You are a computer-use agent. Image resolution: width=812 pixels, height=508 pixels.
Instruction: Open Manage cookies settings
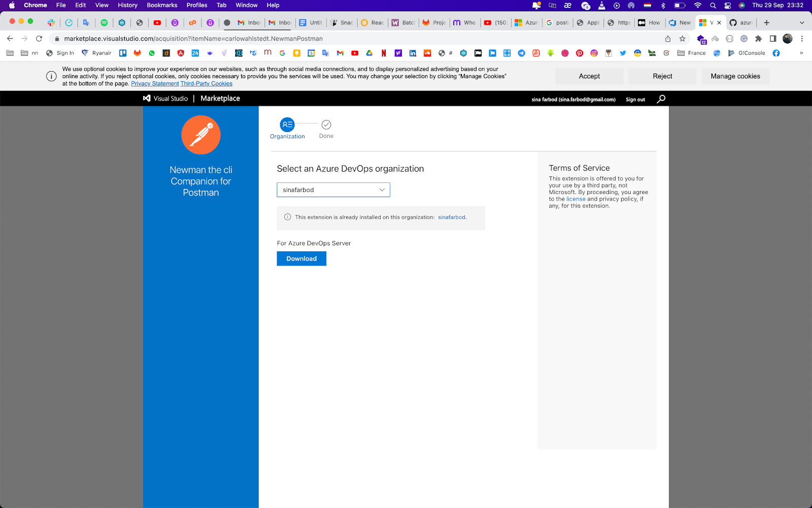click(x=735, y=76)
